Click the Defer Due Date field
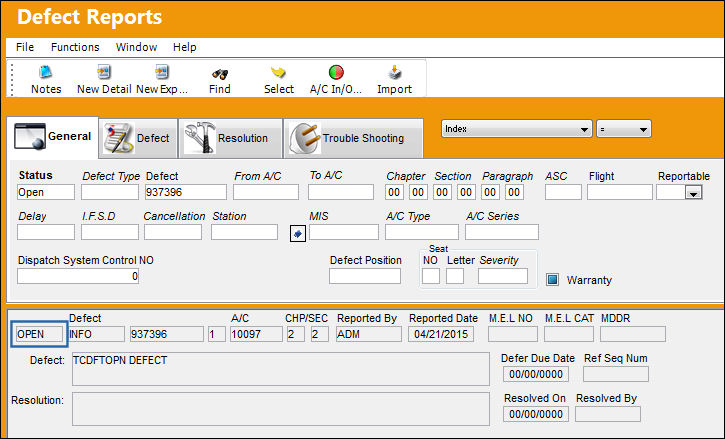This screenshot has height=439, width=725. point(536,374)
